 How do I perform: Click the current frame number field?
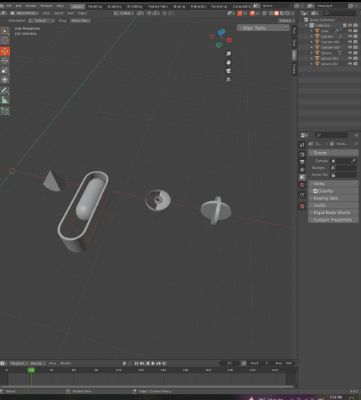[x=230, y=363]
